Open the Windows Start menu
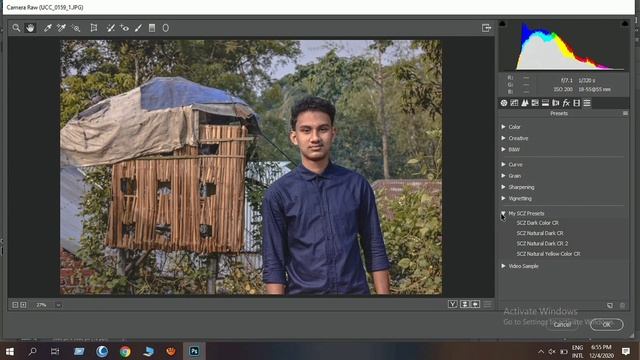This screenshot has width=640, height=360. 10,351
